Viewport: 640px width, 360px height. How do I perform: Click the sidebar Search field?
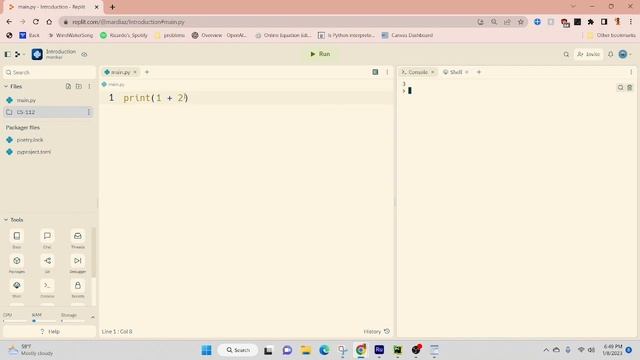coord(49,72)
